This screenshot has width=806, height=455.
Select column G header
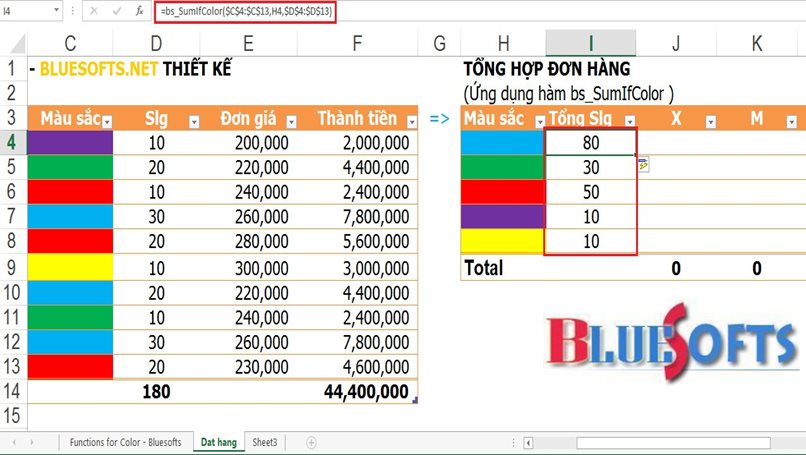point(439,44)
